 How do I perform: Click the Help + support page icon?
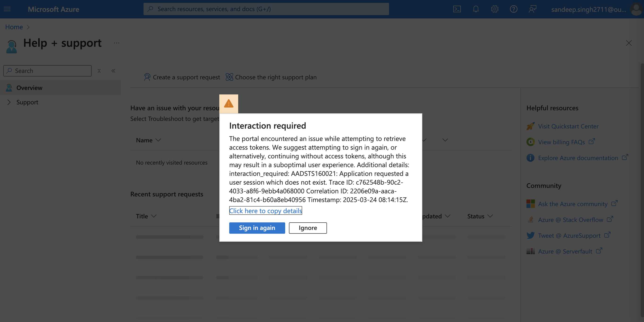click(12, 47)
